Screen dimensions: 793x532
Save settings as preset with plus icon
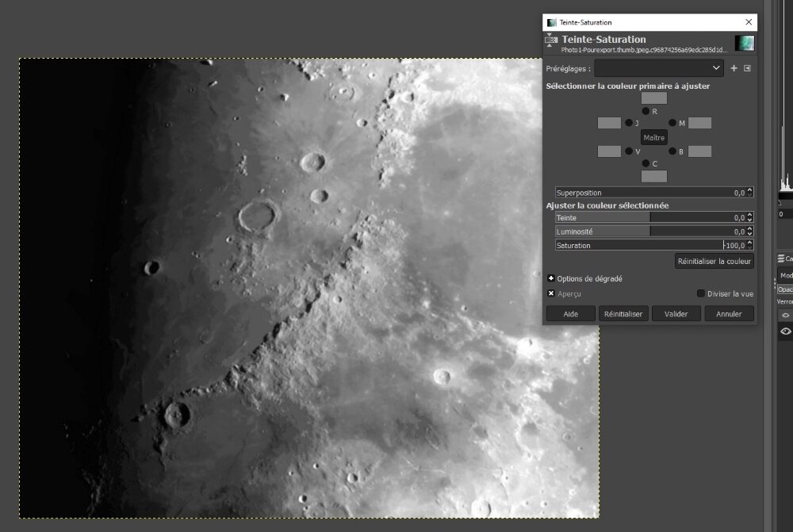[734, 68]
